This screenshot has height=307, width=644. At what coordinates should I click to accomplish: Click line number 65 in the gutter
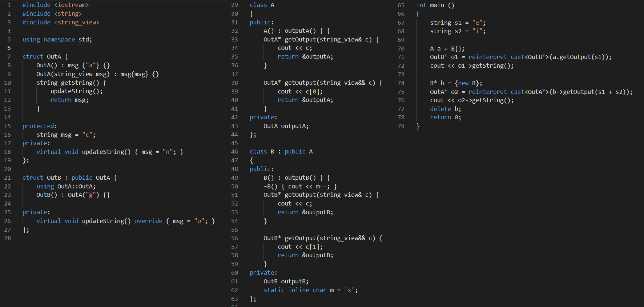click(401, 5)
